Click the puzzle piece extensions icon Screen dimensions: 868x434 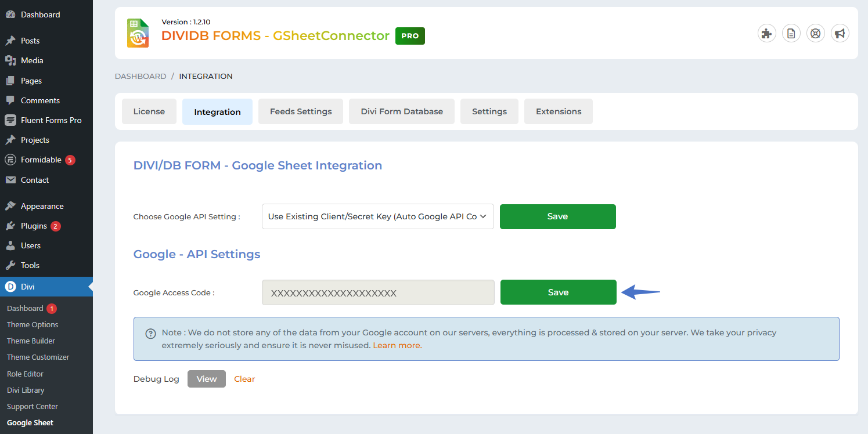(x=767, y=34)
